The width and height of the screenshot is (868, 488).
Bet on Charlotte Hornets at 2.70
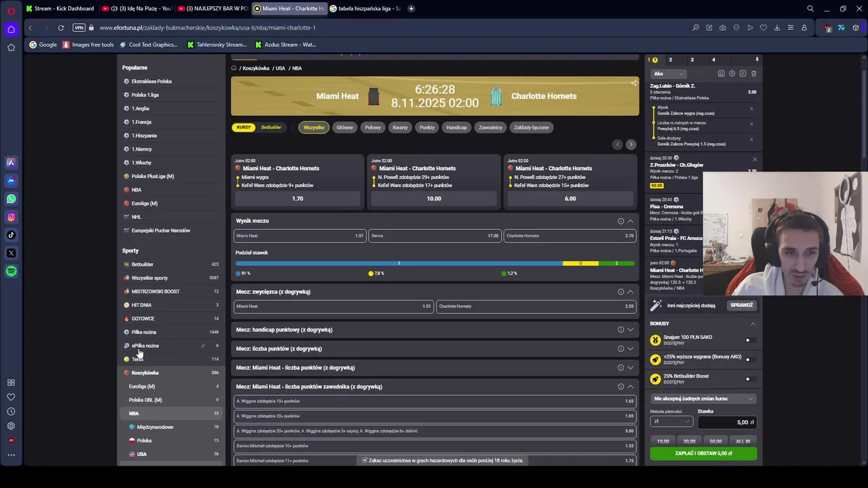pyautogui.click(x=570, y=236)
